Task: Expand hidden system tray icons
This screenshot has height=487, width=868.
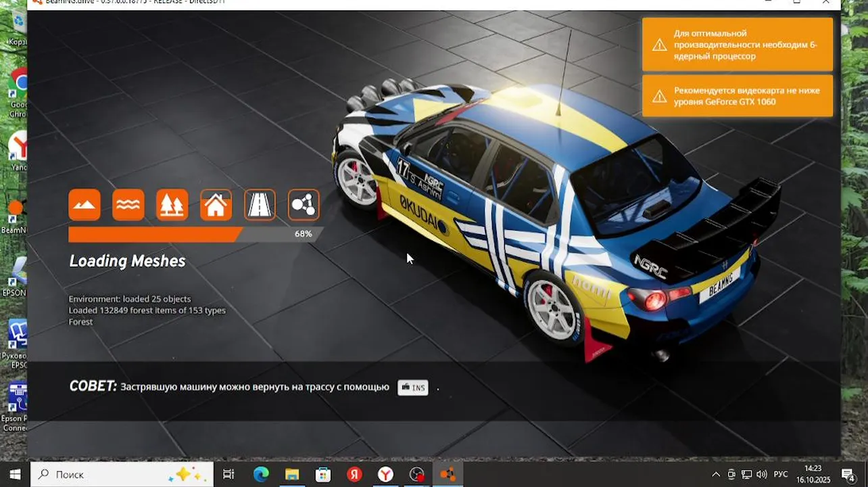Action: pyautogui.click(x=716, y=474)
